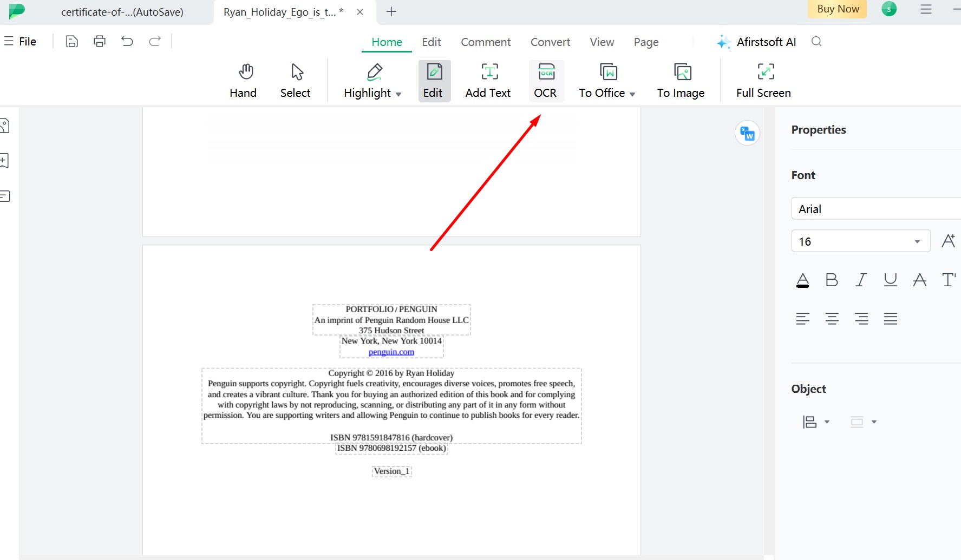Open the File menu
This screenshot has width=961, height=560.
coord(21,41)
